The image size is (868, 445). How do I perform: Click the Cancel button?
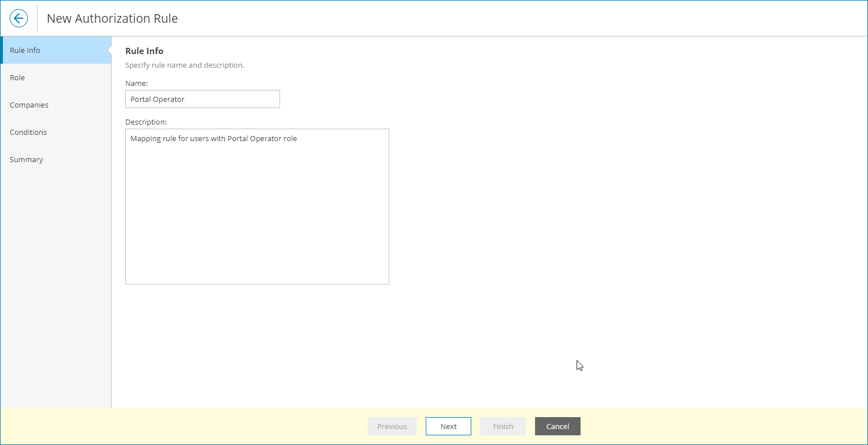point(558,426)
